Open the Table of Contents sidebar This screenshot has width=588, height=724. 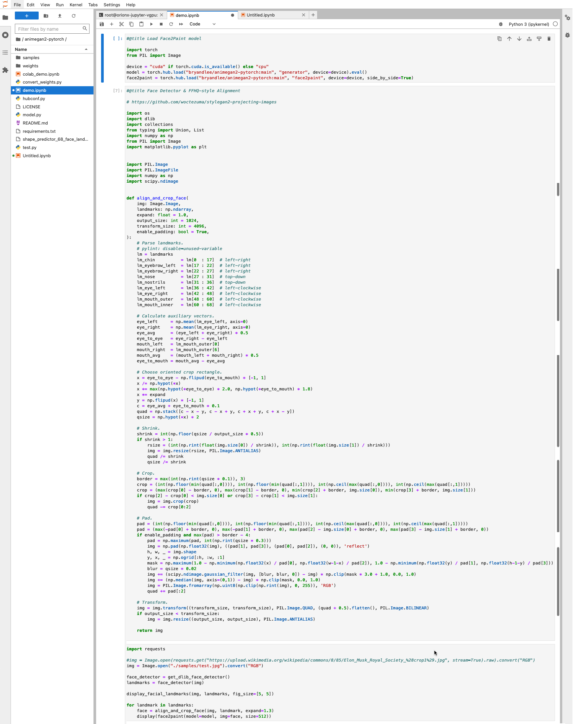point(5,53)
